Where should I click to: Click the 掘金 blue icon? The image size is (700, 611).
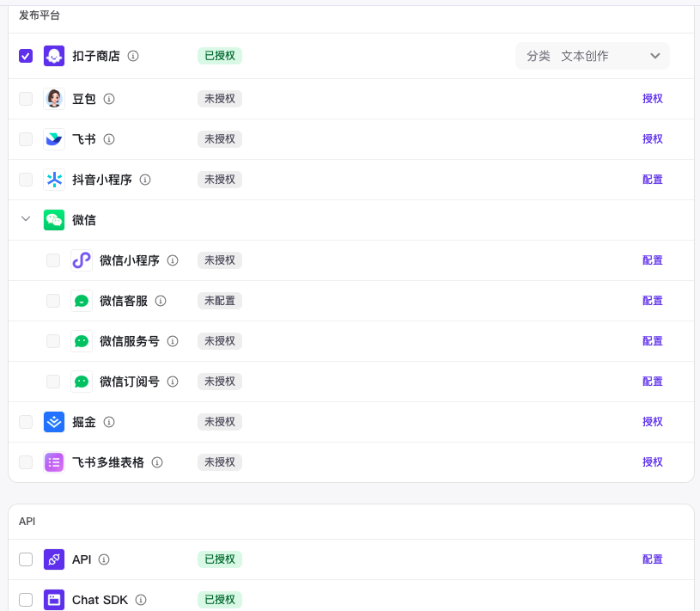tap(54, 422)
